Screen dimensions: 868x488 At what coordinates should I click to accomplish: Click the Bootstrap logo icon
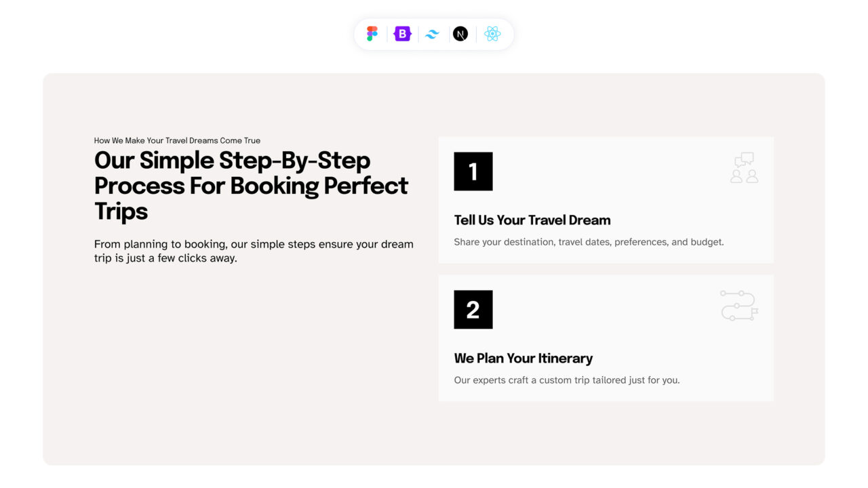tap(402, 34)
